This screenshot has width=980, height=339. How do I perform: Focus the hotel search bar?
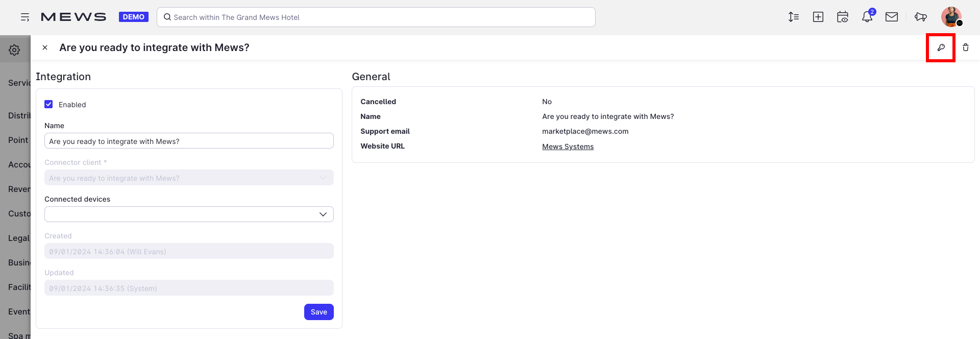(376, 17)
